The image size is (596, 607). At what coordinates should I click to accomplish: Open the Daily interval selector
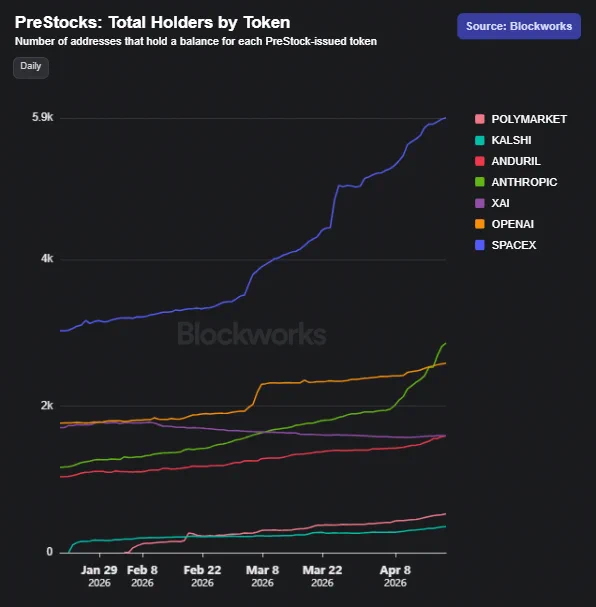pos(31,68)
